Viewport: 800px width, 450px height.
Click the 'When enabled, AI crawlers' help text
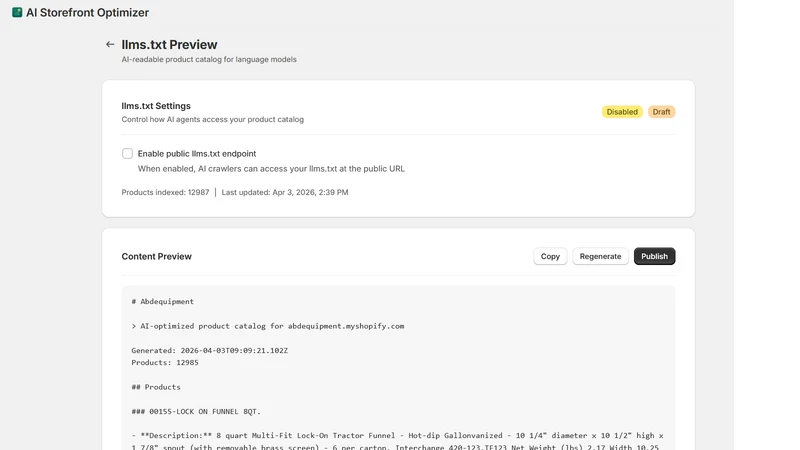click(x=271, y=169)
